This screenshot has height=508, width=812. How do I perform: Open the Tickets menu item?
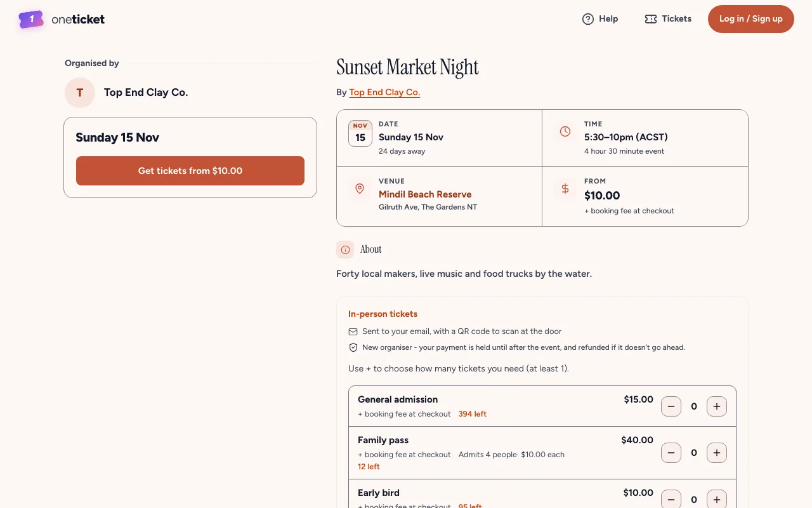click(x=668, y=19)
